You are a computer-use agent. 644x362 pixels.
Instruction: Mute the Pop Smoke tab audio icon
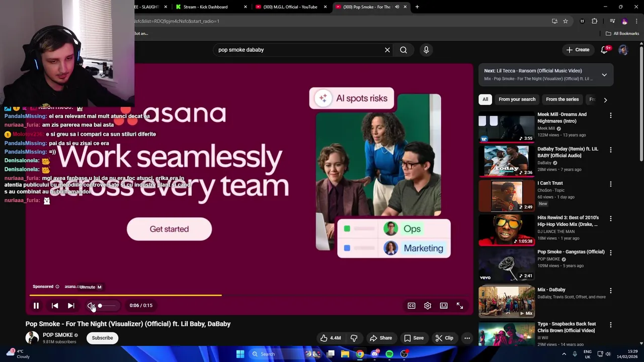(397, 7)
